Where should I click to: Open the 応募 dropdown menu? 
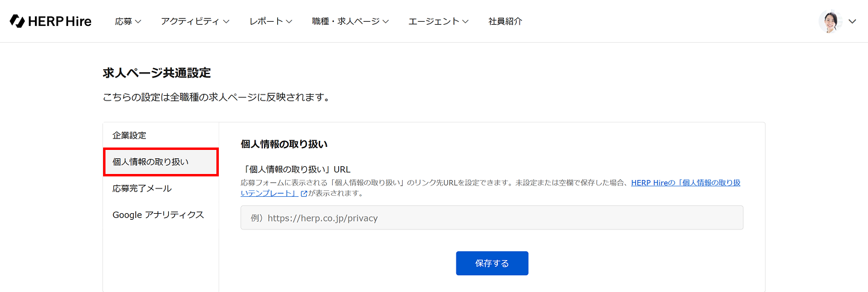(x=128, y=21)
